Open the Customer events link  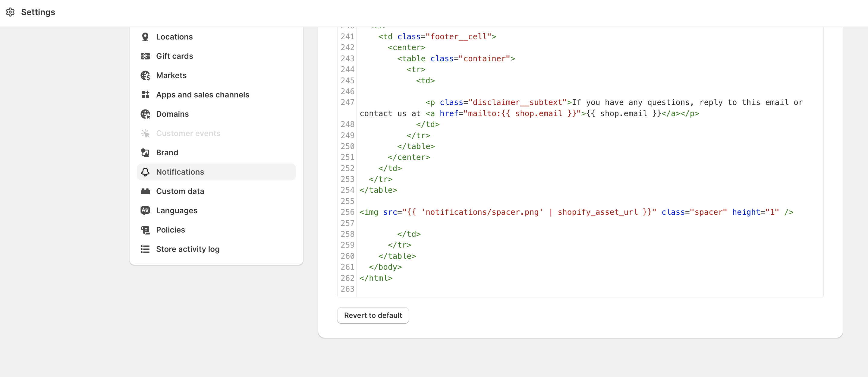pos(188,134)
